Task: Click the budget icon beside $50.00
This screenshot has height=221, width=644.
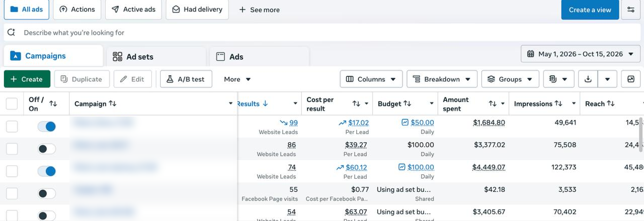Action: coord(405,123)
